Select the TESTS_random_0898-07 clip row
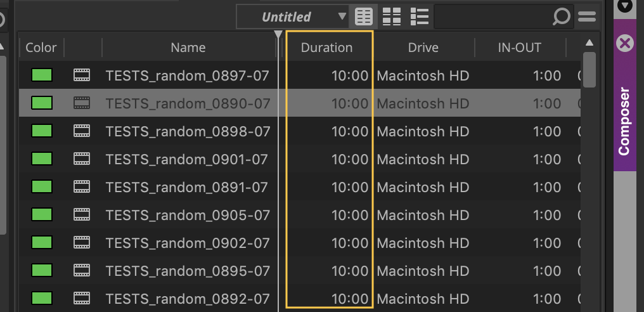This screenshot has height=312, width=644. (x=300, y=131)
